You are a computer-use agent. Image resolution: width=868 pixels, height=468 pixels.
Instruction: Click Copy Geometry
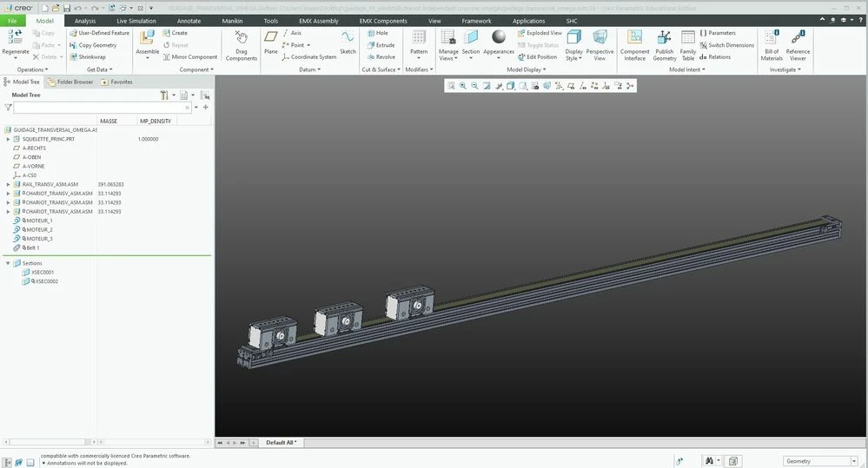tap(93, 45)
